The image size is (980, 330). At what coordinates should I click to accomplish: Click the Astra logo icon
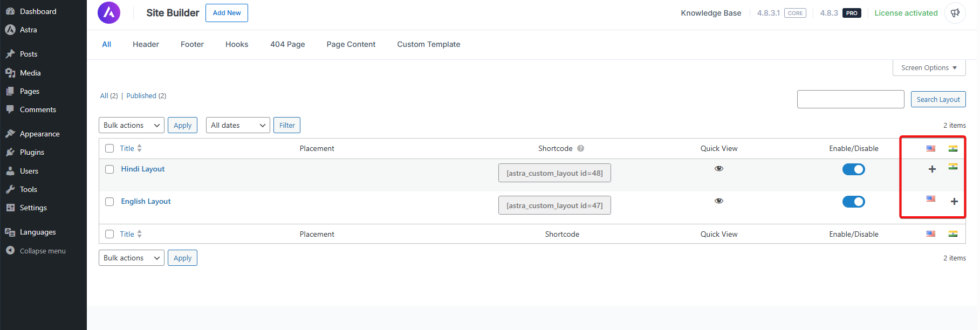click(x=109, y=12)
